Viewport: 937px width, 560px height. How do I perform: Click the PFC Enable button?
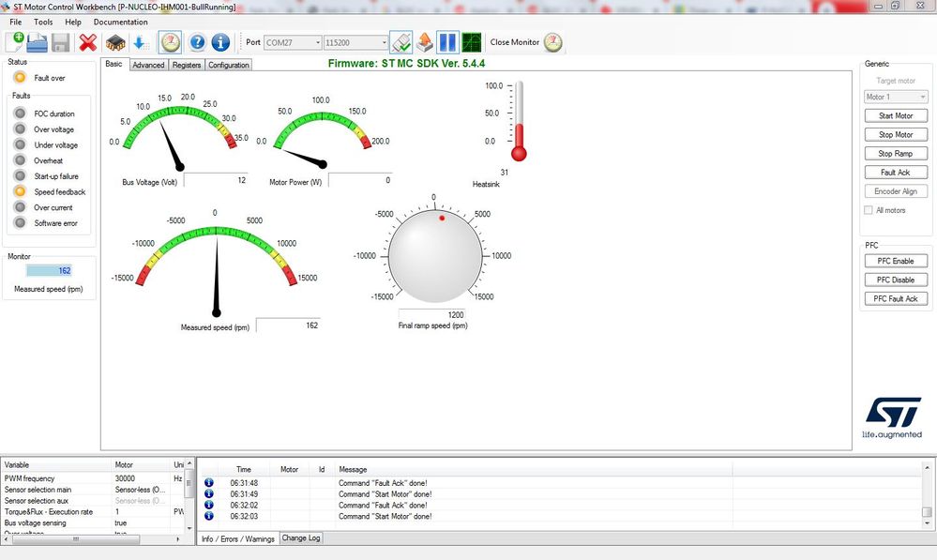click(x=896, y=261)
